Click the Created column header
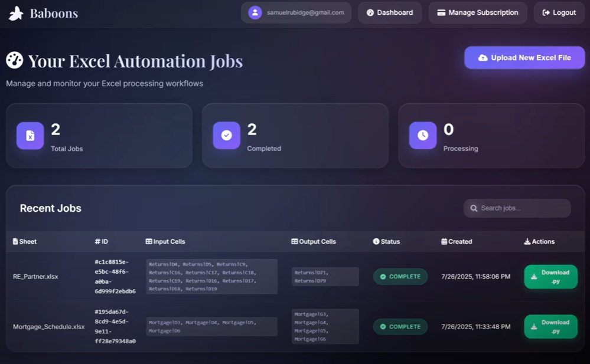The height and width of the screenshot is (364, 590). click(457, 241)
